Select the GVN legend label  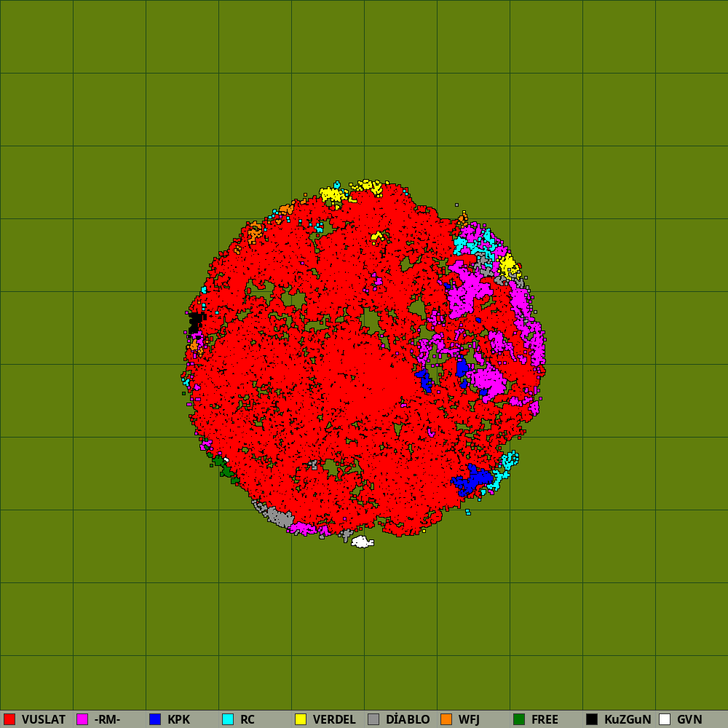689,720
